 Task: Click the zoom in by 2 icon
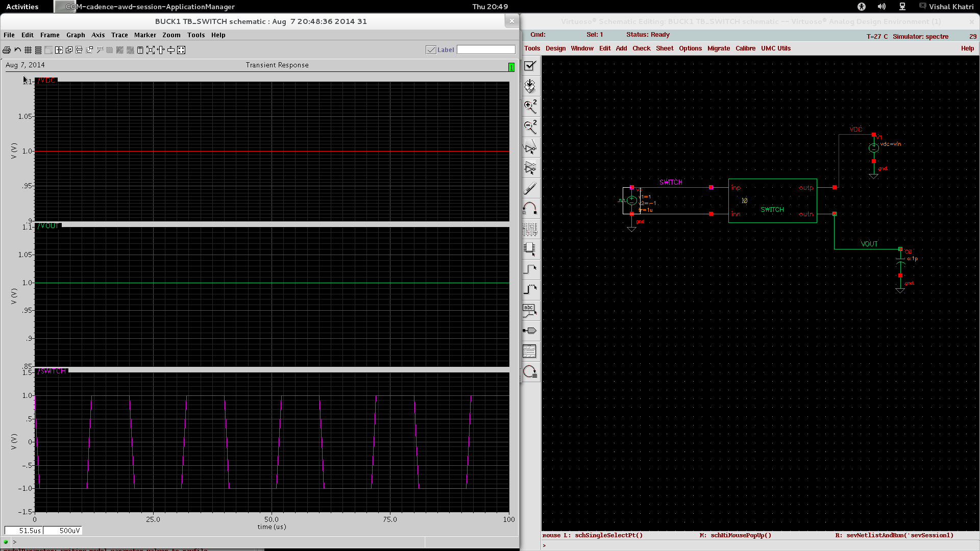click(x=530, y=106)
